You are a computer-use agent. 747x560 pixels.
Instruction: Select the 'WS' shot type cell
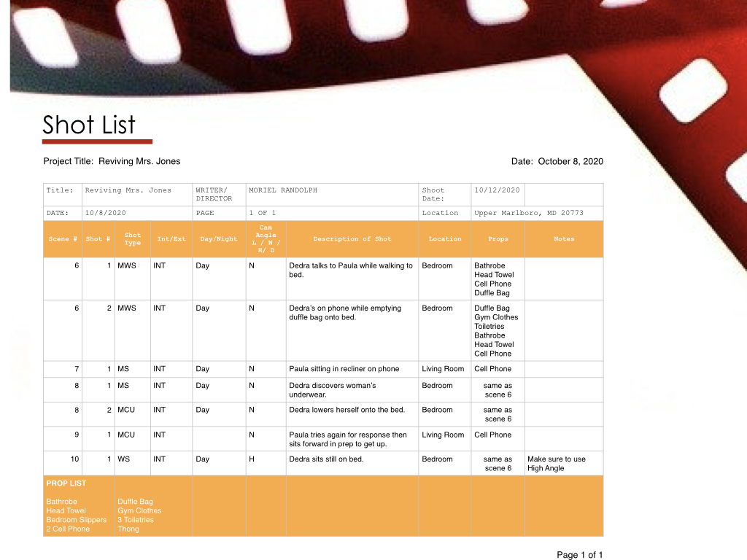pos(124,459)
